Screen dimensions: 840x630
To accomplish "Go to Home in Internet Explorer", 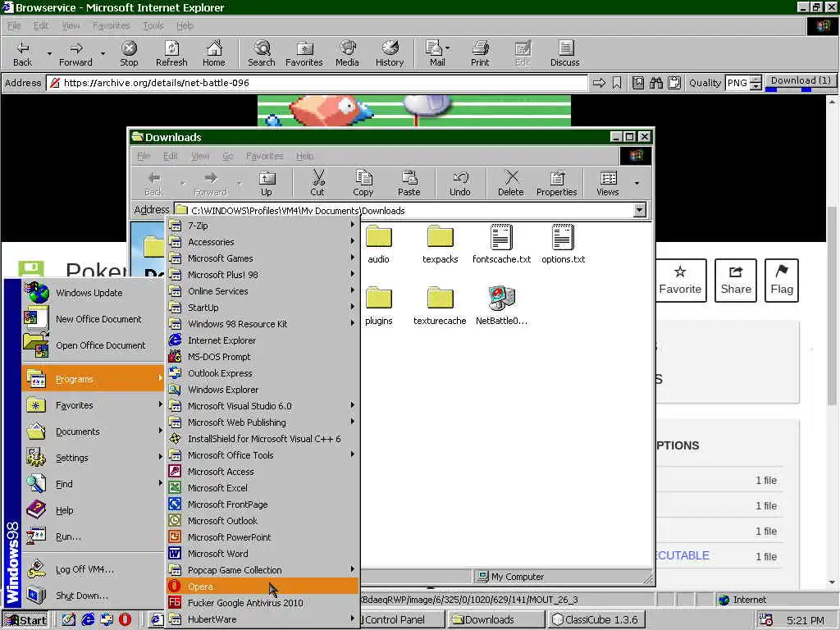I will tap(214, 53).
